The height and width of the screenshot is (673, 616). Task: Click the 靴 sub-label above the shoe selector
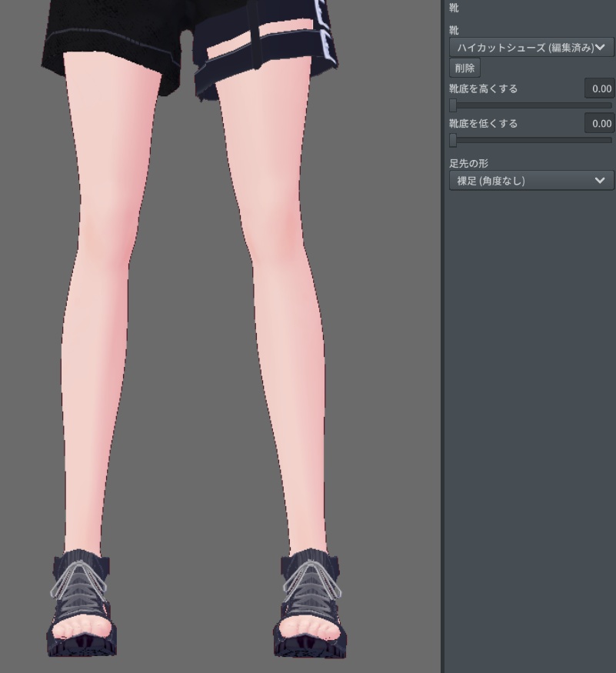[x=452, y=30]
